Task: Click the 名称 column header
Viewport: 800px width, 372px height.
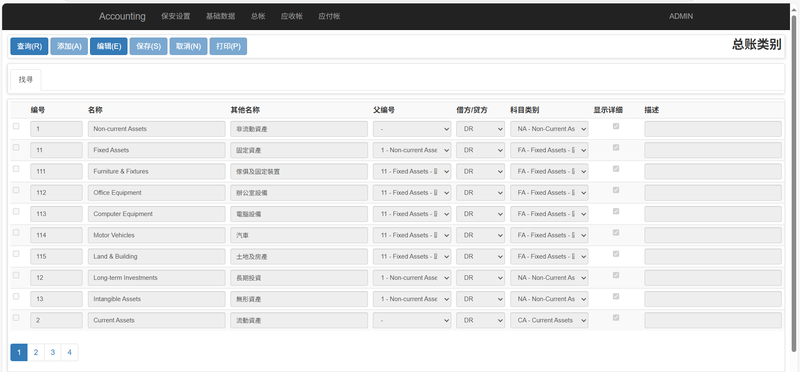Action: (x=95, y=110)
